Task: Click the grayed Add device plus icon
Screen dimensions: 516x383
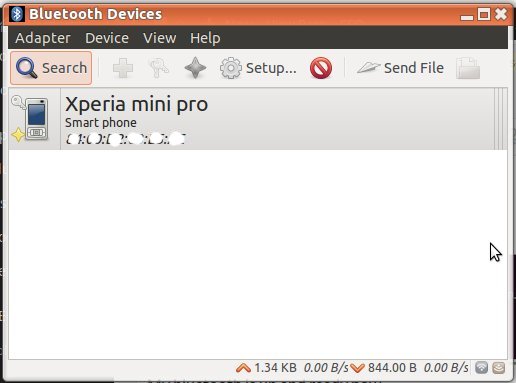Action: (x=123, y=68)
